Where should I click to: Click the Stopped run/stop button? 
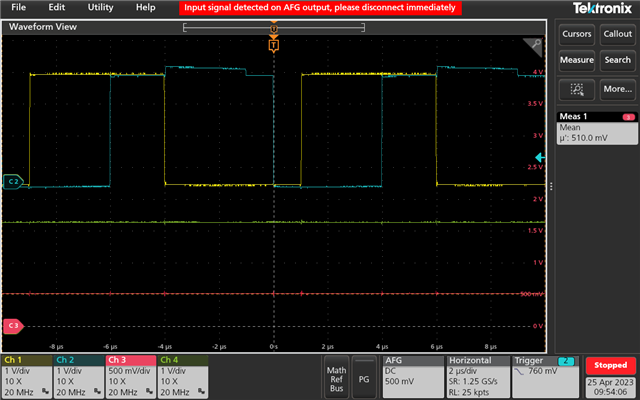[x=611, y=366]
